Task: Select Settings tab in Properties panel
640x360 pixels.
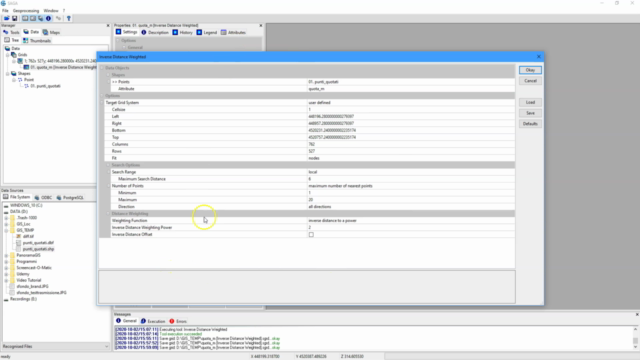Action: (x=126, y=32)
